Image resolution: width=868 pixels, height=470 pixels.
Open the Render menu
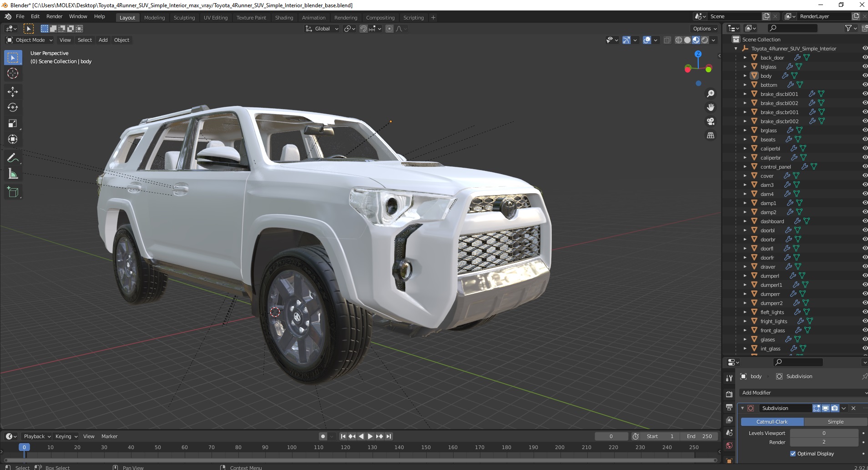coord(54,16)
